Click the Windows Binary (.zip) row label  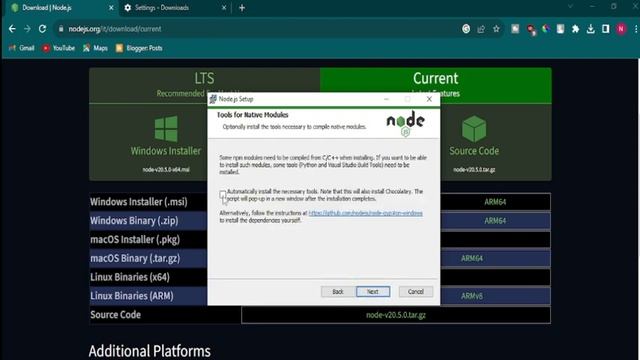click(134, 221)
